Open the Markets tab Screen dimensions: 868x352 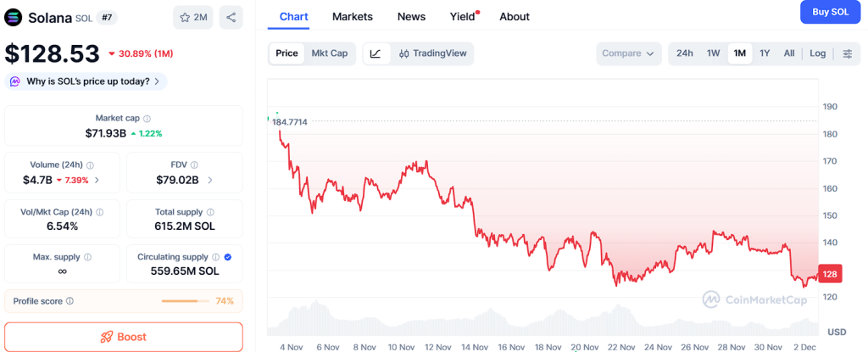pyautogui.click(x=352, y=17)
